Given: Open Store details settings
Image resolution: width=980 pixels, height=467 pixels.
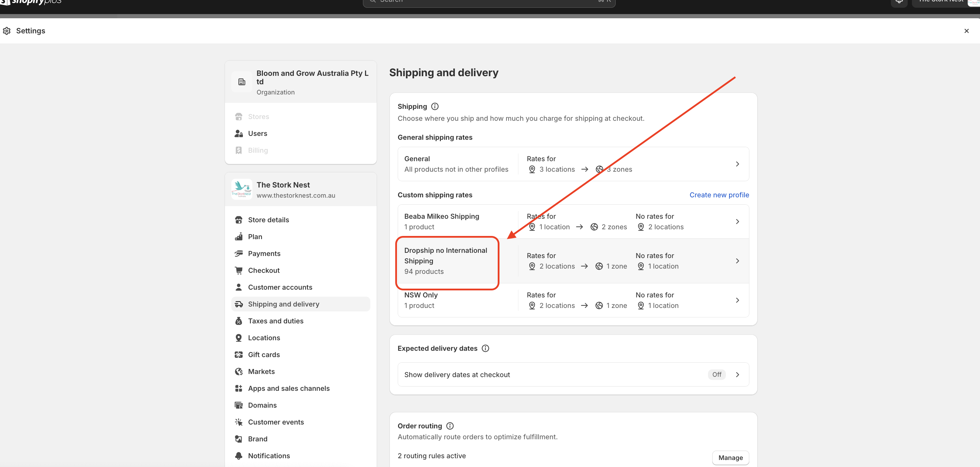Looking at the screenshot, I should coord(300,220).
